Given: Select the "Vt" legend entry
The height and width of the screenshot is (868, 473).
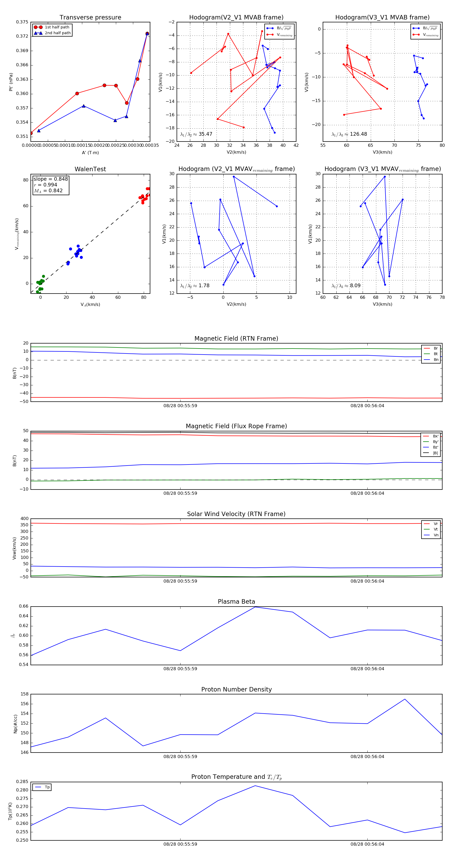Looking at the screenshot, I should (431, 529).
